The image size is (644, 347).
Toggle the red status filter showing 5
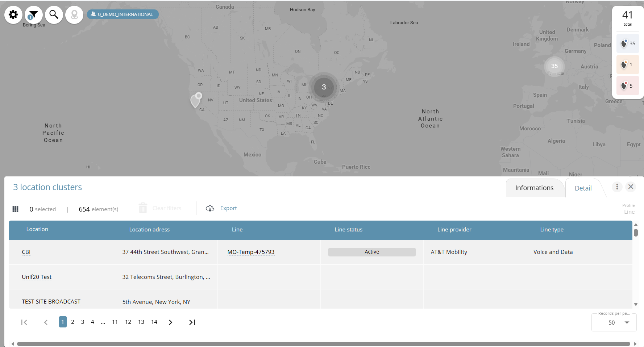(x=628, y=86)
